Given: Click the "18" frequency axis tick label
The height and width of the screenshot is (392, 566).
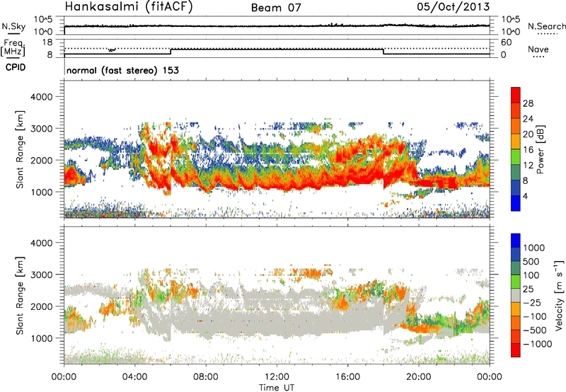Looking at the screenshot, I should point(47,42).
